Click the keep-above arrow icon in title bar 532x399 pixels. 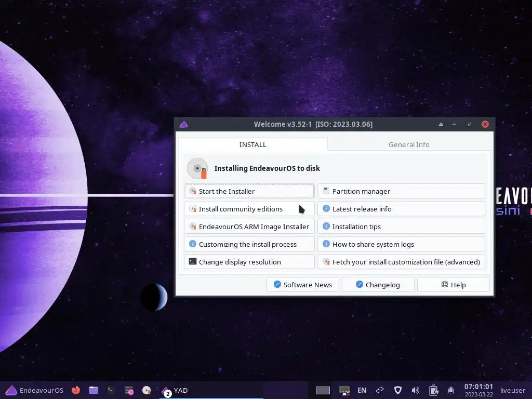pos(441,124)
